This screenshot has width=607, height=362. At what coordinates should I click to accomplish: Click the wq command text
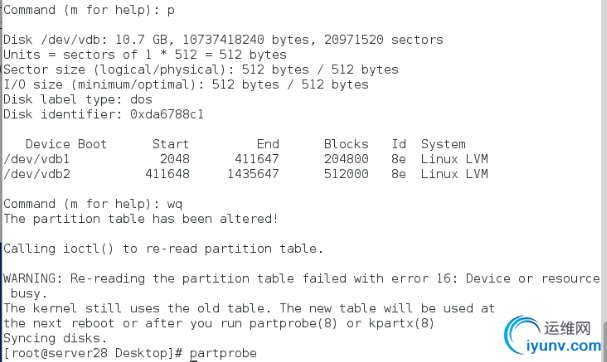[x=175, y=204]
